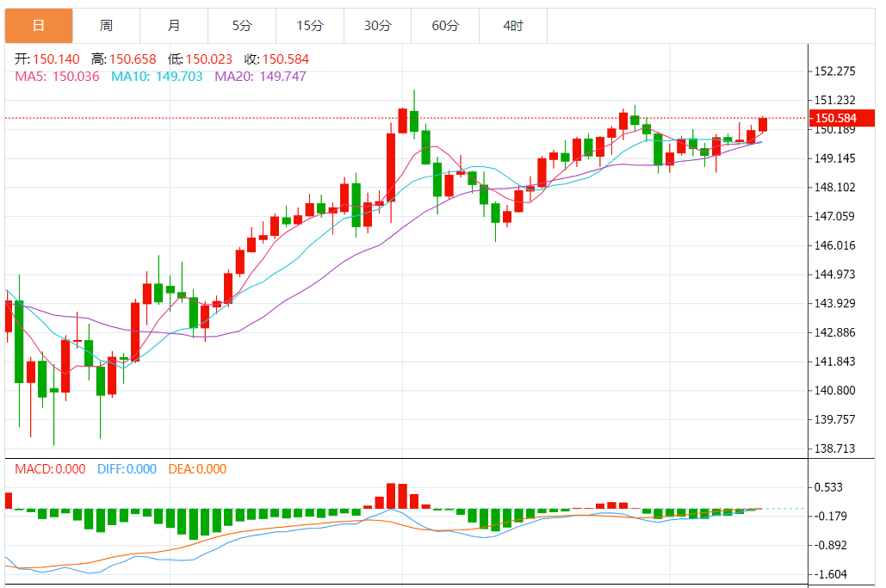Switch to the 月 monthly tab
This screenshot has width=886, height=588.
coord(174,26)
